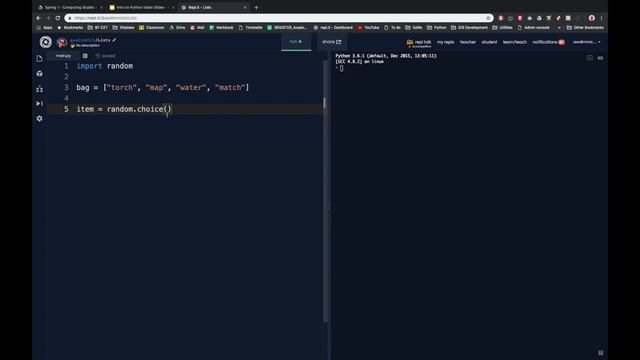Open repl.it Dashboard bookmark
The image size is (640, 360).
[x=333, y=28]
